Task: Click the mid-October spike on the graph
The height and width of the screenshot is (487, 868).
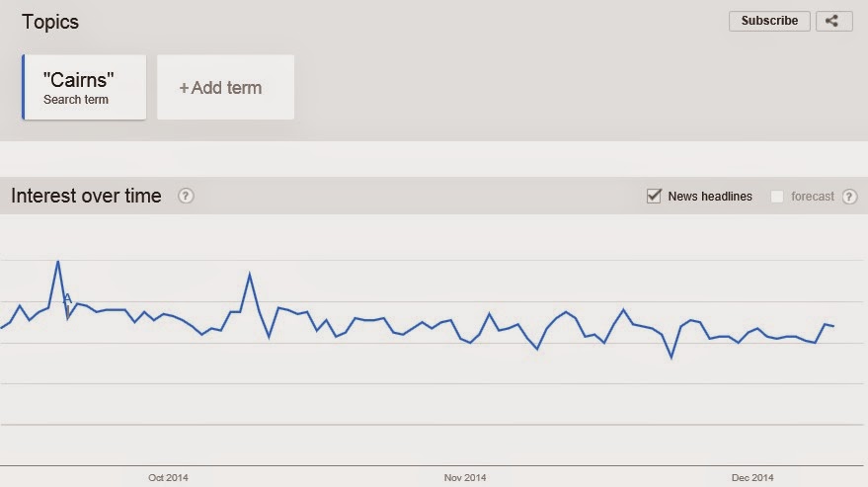Action: point(250,274)
